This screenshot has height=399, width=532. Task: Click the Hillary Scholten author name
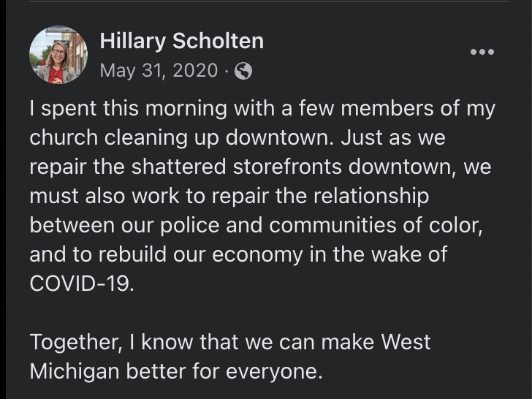click(x=181, y=41)
